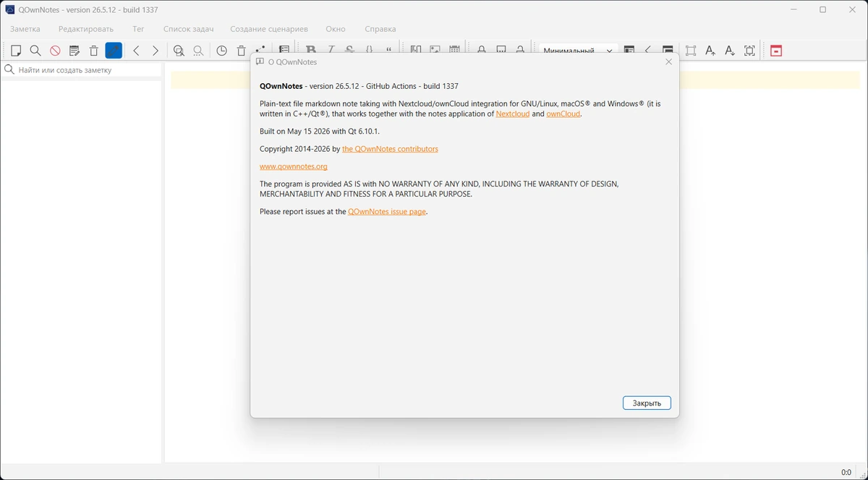Go forward with the right chevron icon
The image size is (868, 480).
click(x=155, y=51)
